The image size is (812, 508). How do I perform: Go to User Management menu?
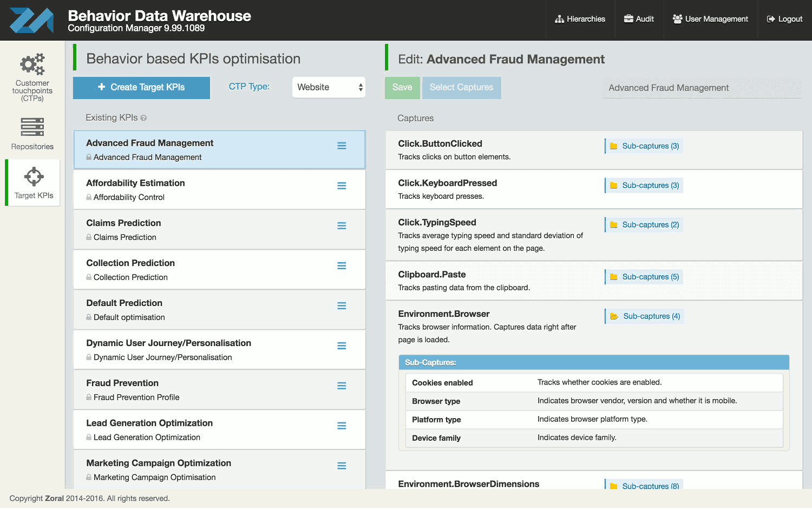coord(710,19)
